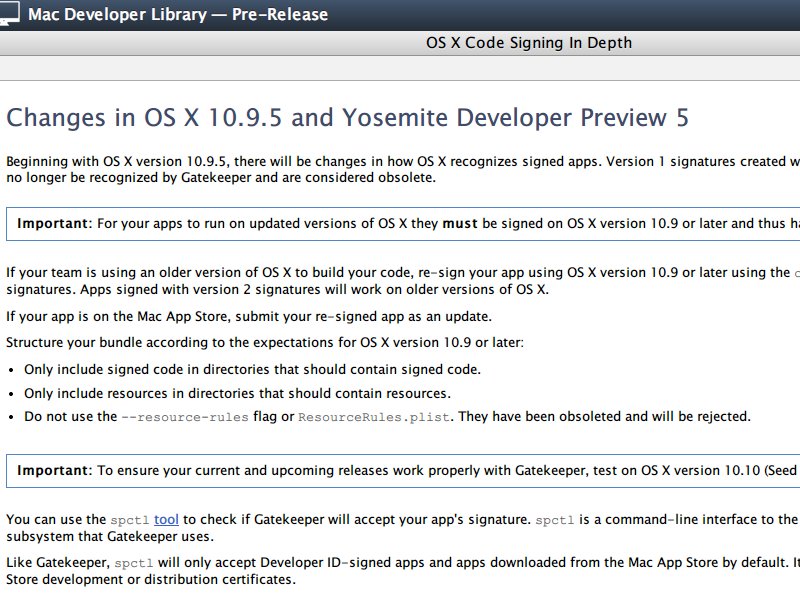Click the monitor icon beside Mac Developer Library
800x600 pixels.
pos(10,13)
